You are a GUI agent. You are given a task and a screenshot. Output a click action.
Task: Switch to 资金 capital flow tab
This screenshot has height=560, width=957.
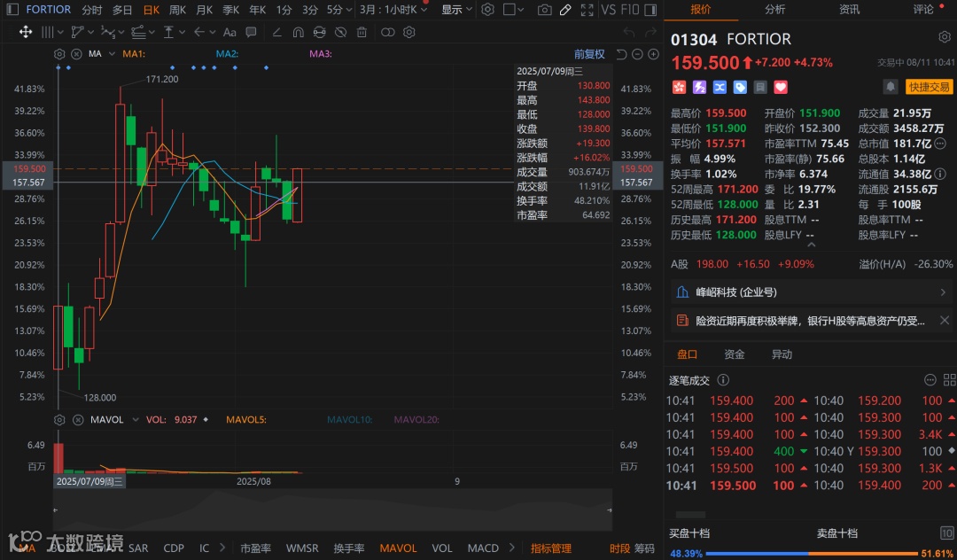click(735, 354)
